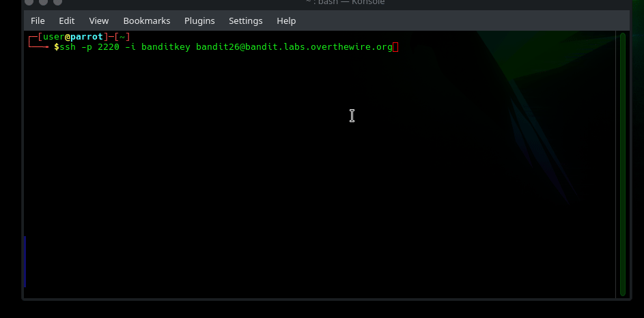Open the Plugins menu

click(x=199, y=20)
